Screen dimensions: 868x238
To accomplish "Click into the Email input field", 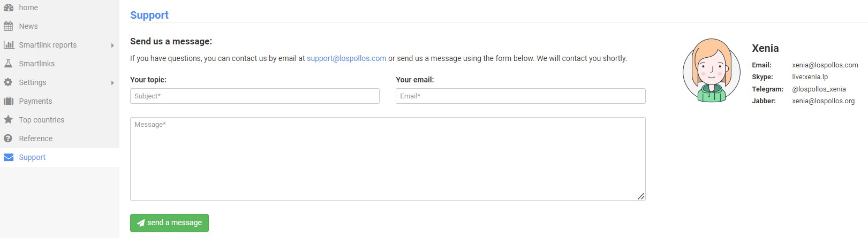I will click(x=520, y=96).
